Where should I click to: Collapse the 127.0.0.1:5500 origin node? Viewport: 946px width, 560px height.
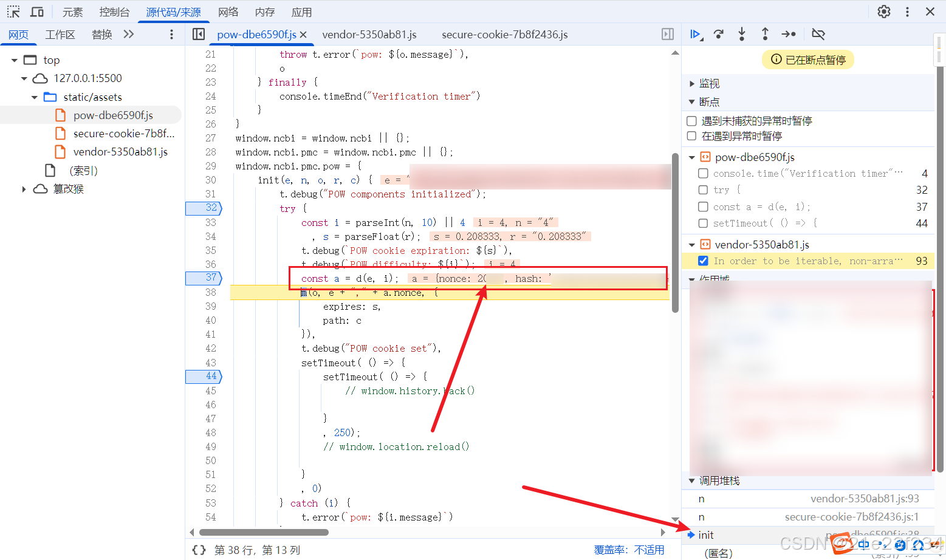click(24, 78)
